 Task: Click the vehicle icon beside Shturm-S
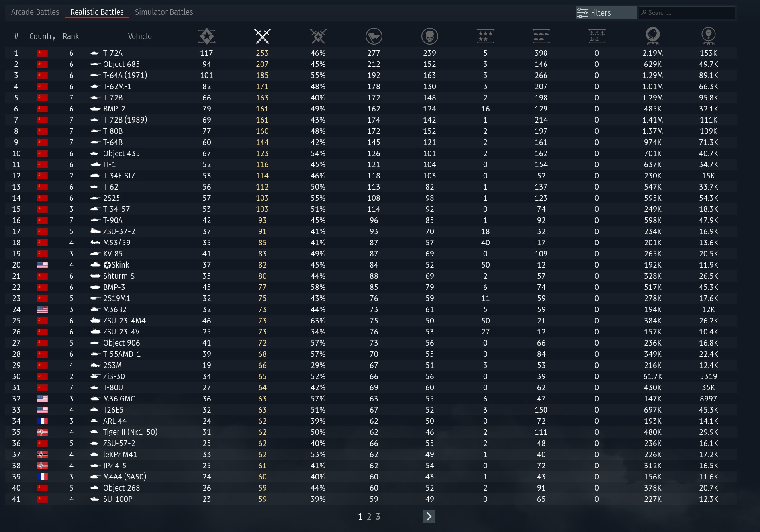(x=95, y=276)
